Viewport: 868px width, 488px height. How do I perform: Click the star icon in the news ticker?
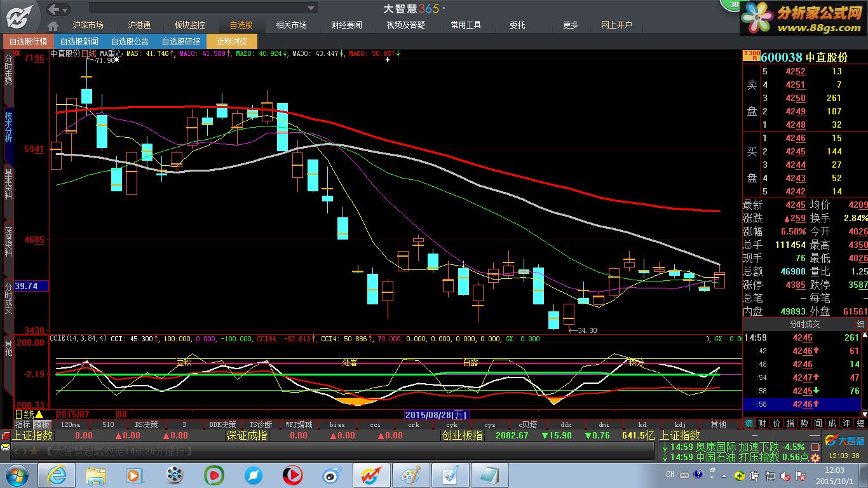(x=35, y=451)
